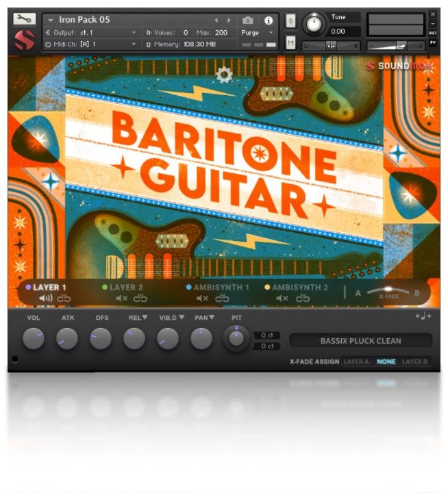Open the instrument info icon
The image size is (448, 493).
(268, 21)
